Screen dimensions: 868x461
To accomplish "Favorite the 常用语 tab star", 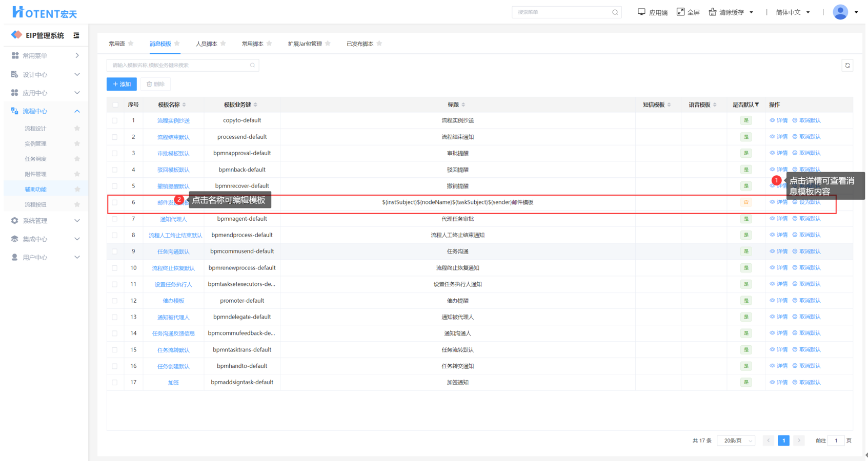I will (x=131, y=44).
